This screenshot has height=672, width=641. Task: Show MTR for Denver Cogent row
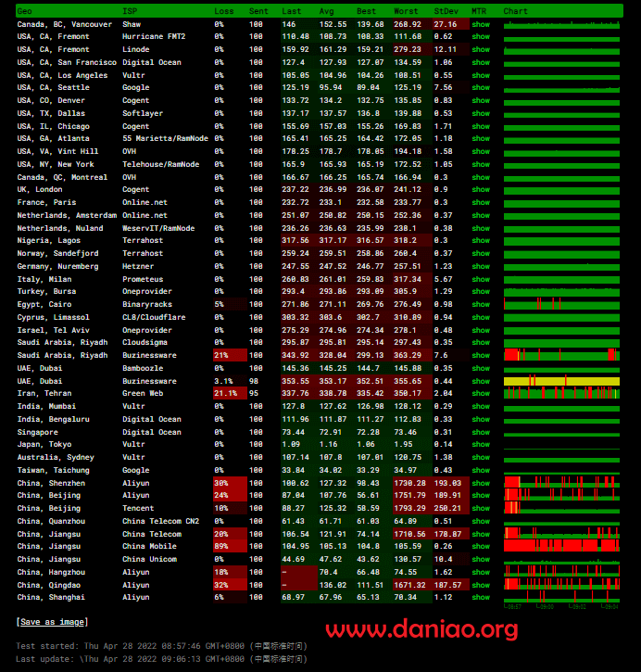tap(481, 100)
